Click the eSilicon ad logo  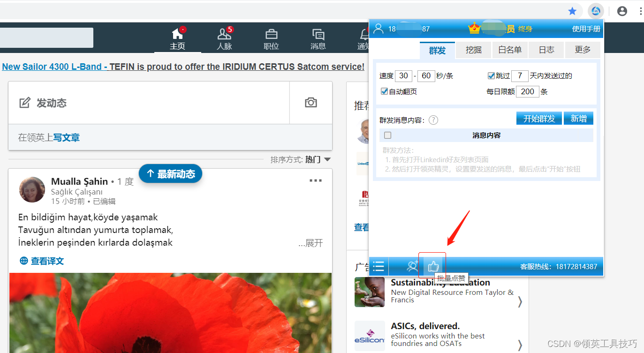(370, 336)
